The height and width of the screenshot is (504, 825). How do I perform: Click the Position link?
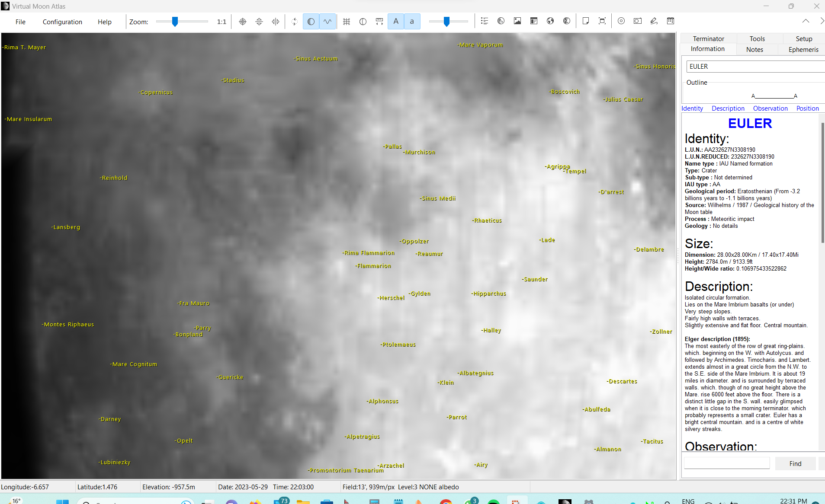808,108
